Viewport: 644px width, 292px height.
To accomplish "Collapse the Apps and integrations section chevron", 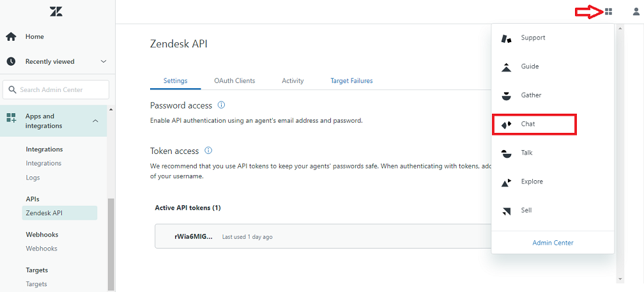I will (x=95, y=121).
